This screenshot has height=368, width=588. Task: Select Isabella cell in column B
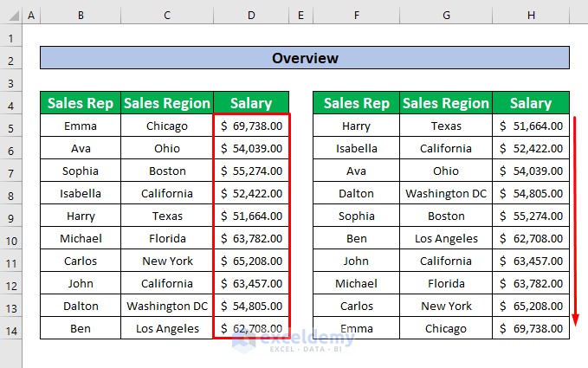pyautogui.click(x=81, y=193)
